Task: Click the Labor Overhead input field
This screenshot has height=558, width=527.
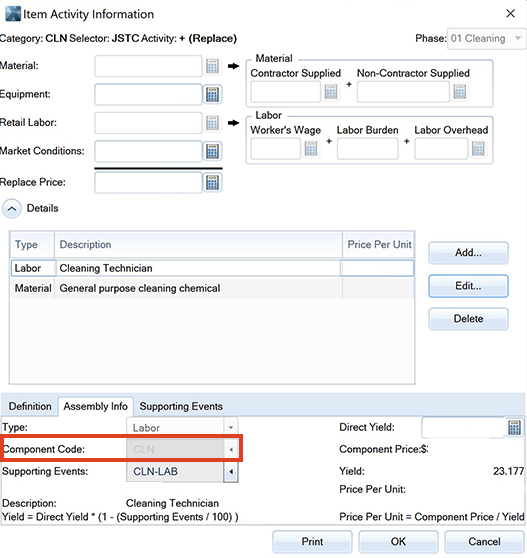Action: pos(441,148)
